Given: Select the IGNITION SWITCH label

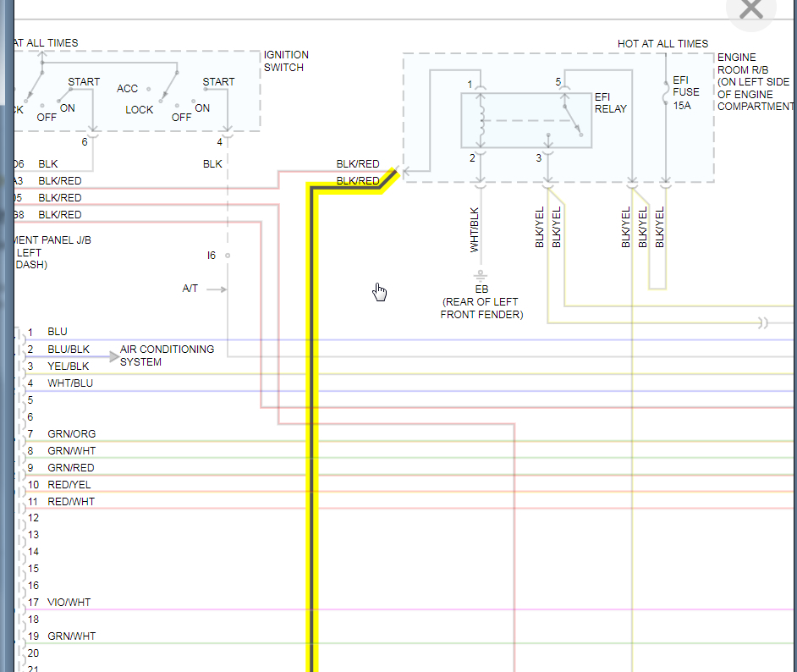Looking at the screenshot, I should coord(286,61).
